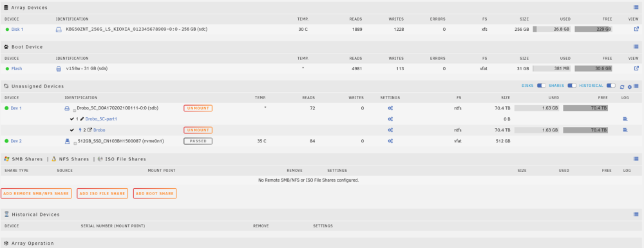Click the checkmark on Drobo partition 2 row
The image size is (644, 248).
72,130
